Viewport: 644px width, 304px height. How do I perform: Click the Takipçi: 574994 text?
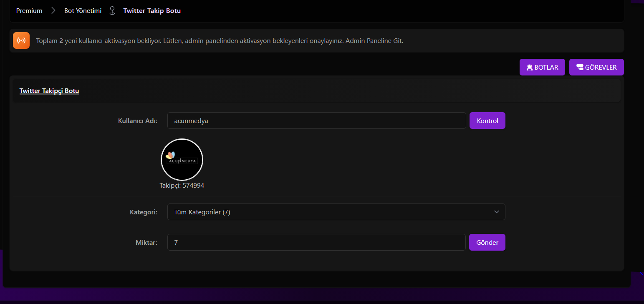182,186
